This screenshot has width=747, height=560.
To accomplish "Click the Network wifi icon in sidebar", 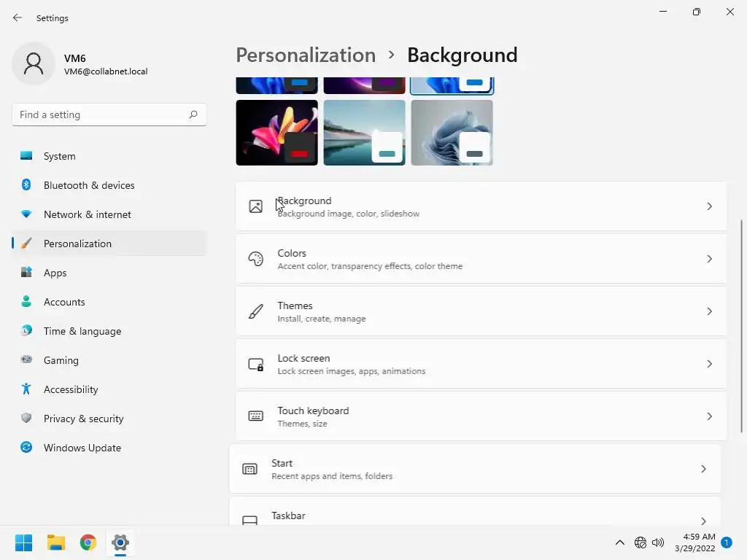I will [26, 214].
